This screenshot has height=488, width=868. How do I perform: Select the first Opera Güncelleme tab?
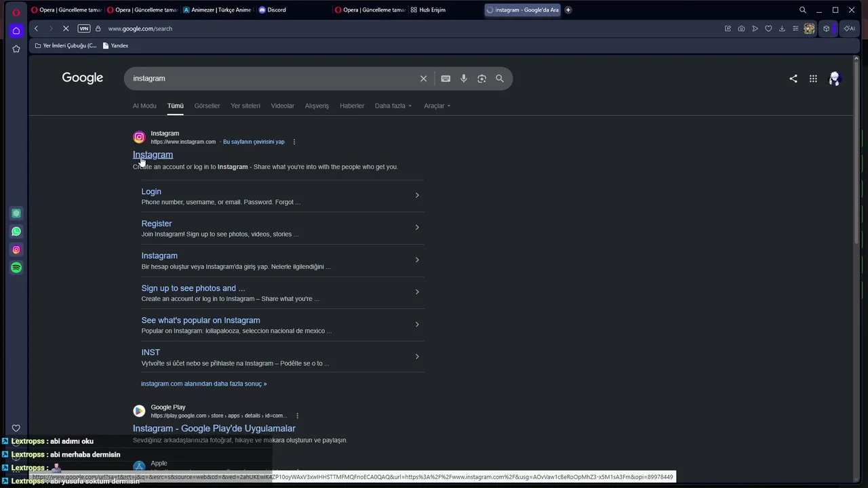(x=66, y=10)
